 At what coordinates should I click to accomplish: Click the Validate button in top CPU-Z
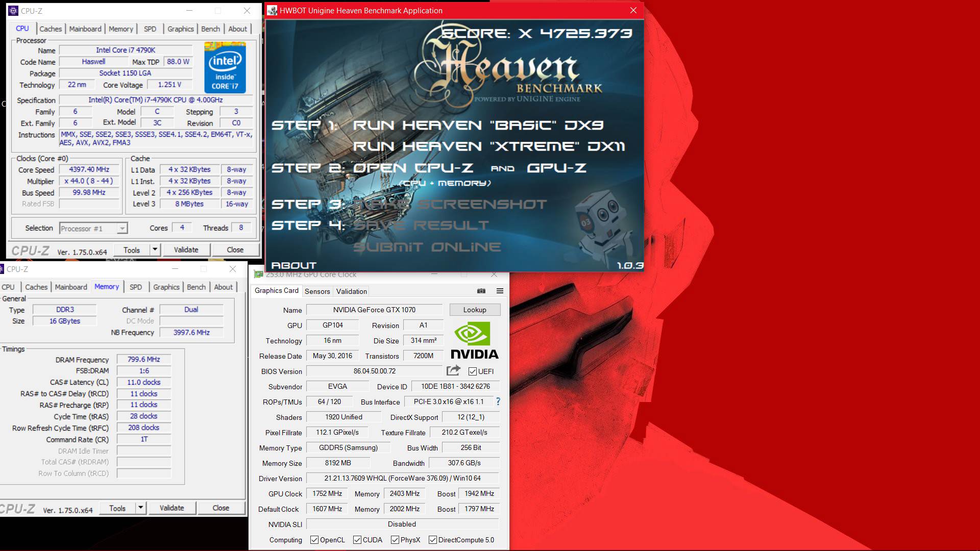click(x=186, y=250)
